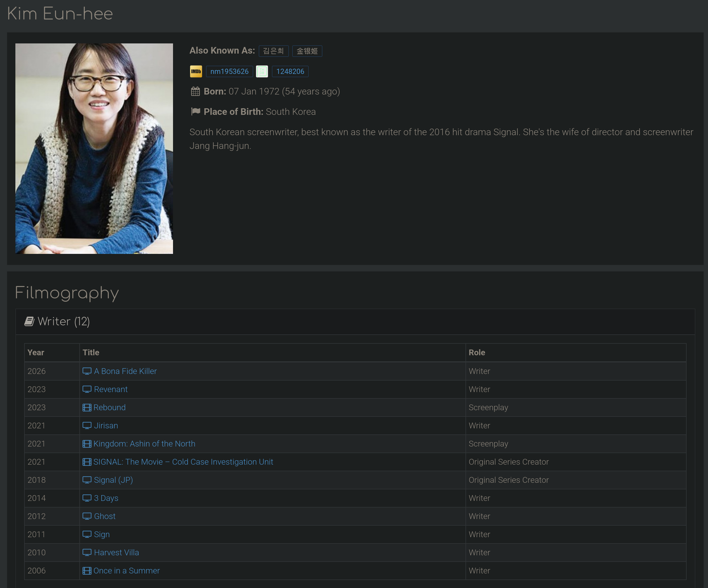
Task: Click the Writer role in the Harvest Villa row
Action: [480, 553]
